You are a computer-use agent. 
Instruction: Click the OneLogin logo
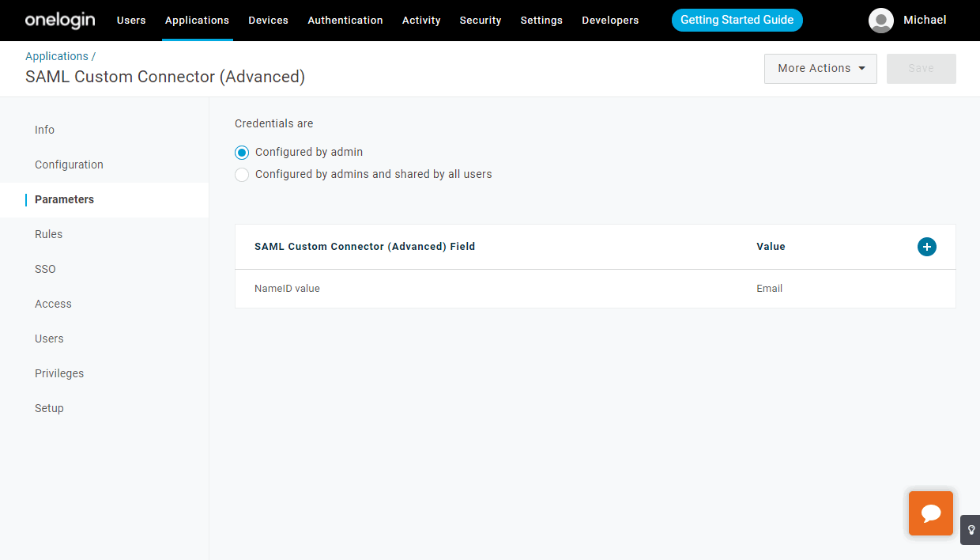[x=59, y=20]
